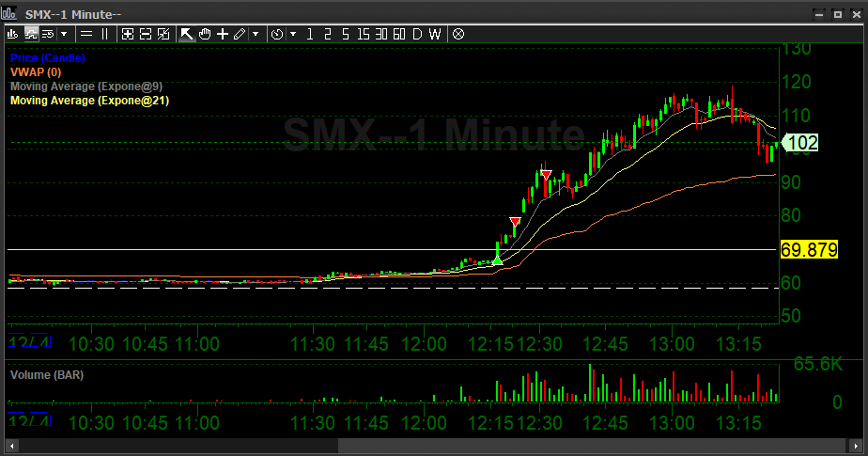Click the Price (Candle) legend label
The height and width of the screenshot is (456, 868).
click(x=48, y=57)
